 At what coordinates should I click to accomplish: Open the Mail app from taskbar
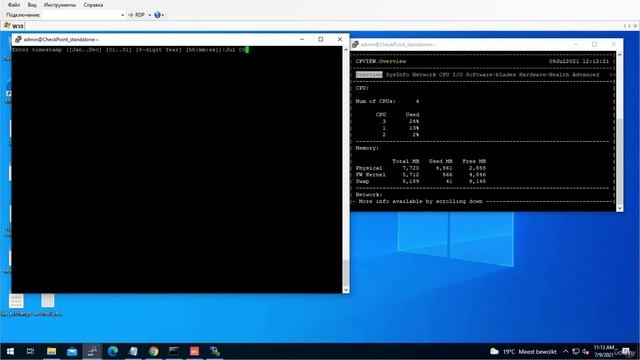[x=72, y=351]
